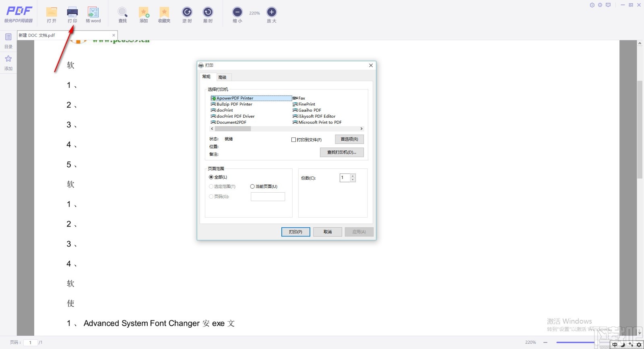Open the feedback chat icon in title bar
The height and width of the screenshot is (349, 644).
pyautogui.click(x=608, y=5)
